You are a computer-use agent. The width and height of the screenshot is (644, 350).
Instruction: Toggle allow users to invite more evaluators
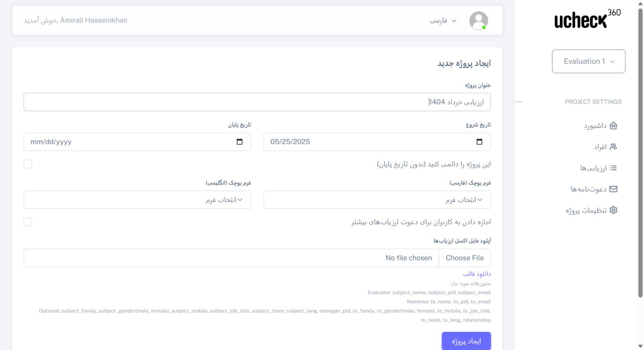[x=28, y=222]
